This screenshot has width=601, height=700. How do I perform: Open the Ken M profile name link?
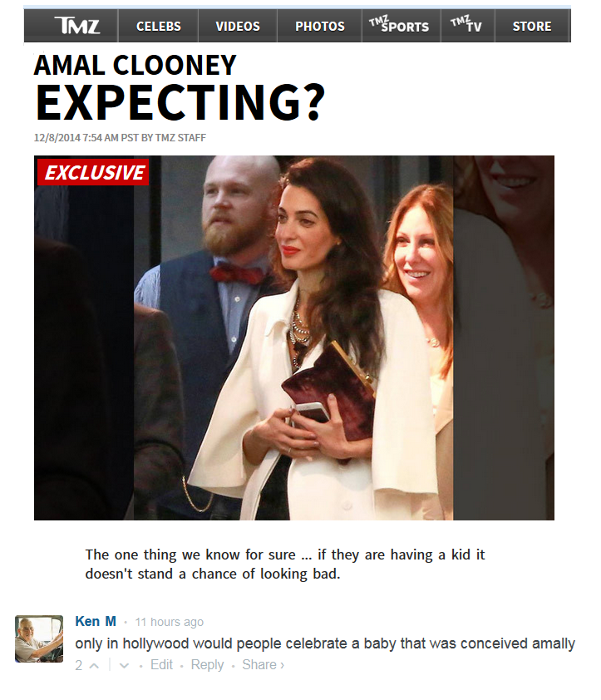pyautogui.click(x=96, y=621)
